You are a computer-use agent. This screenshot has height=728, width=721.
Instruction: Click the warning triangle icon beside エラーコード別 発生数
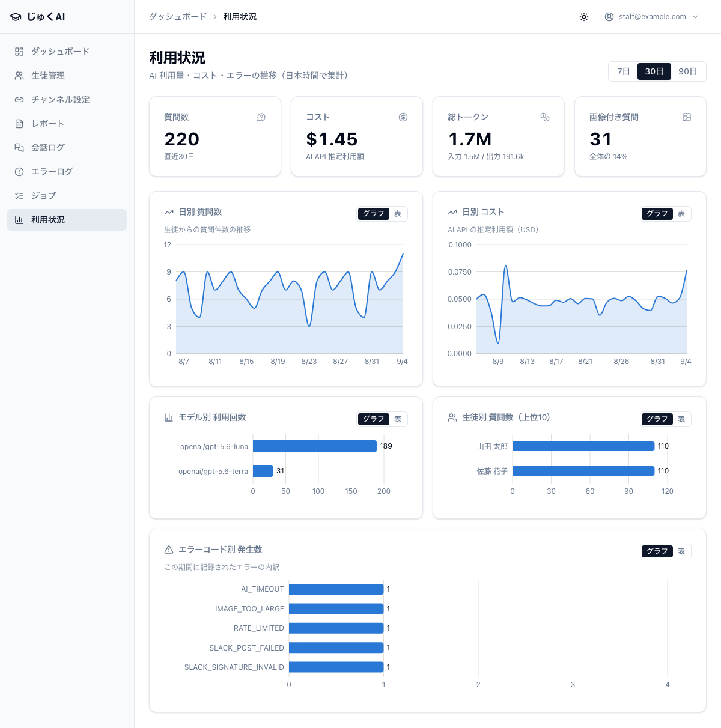click(x=169, y=550)
